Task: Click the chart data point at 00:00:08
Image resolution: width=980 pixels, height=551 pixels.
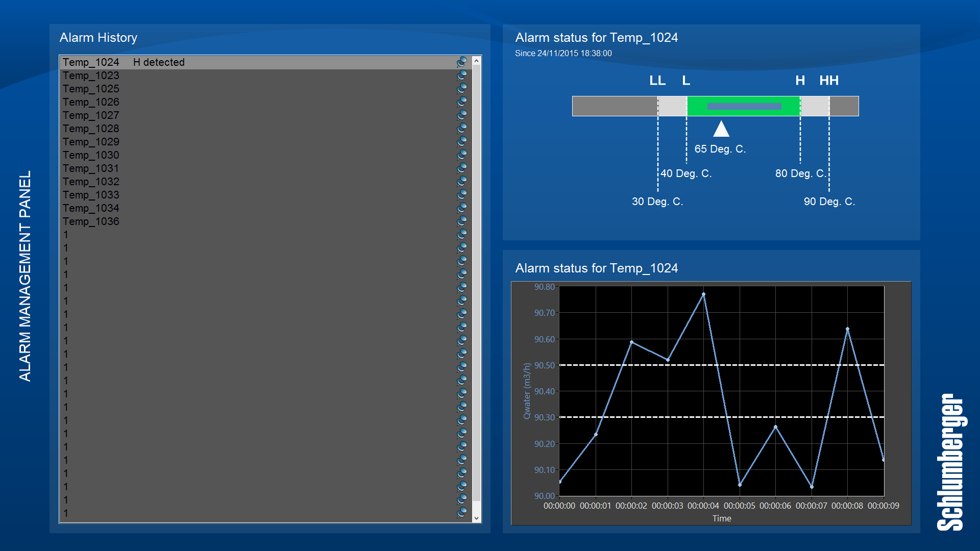Action: [847, 329]
